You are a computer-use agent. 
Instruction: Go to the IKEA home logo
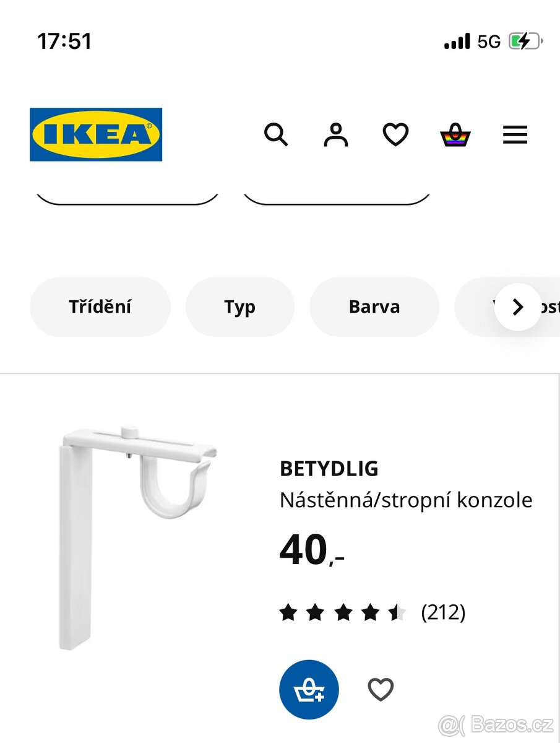pyautogui.click(x=96, y=134)
